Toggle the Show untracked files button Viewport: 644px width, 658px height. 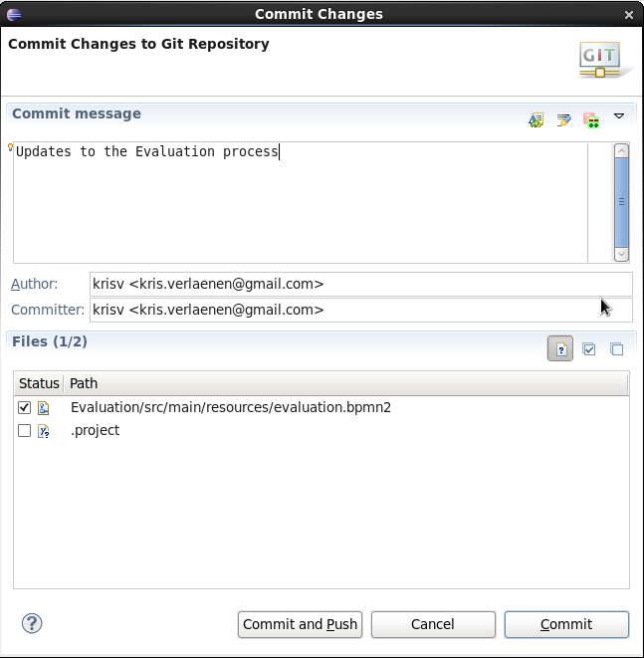pos(560,349)
